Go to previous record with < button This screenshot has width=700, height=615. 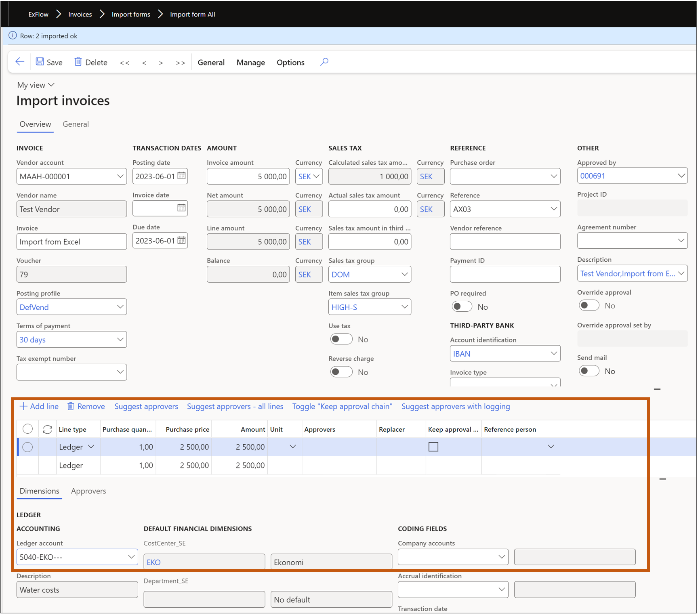[x=144, y=63]
